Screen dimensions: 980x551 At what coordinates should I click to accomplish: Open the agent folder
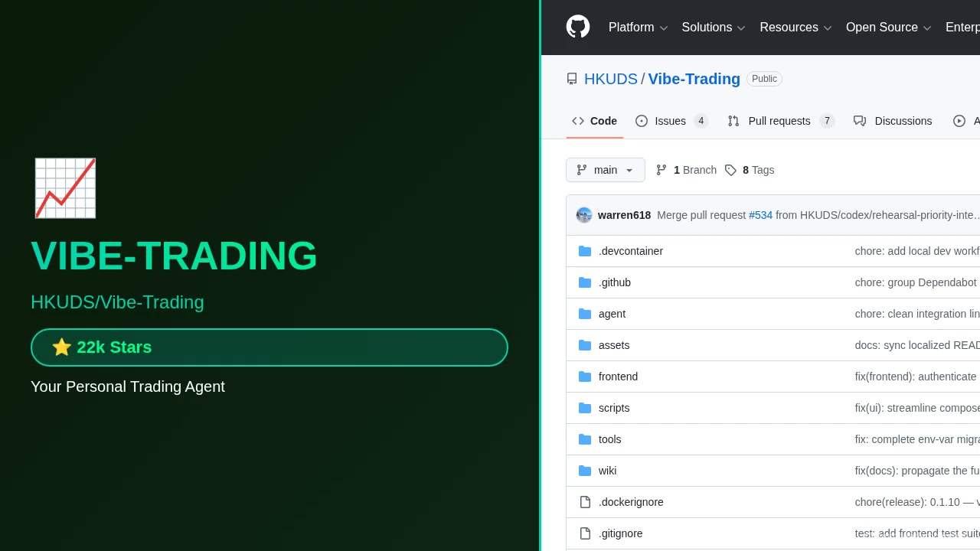[x=612, y=314]
